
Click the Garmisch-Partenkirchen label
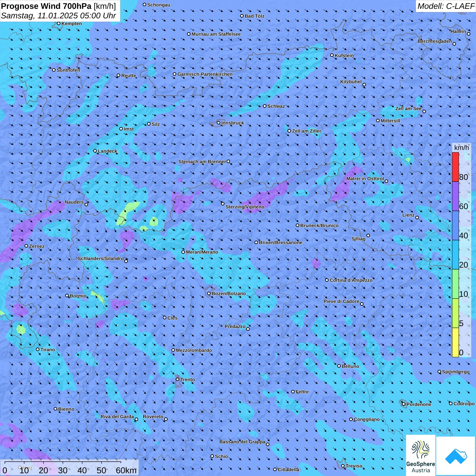click(x=205, y=74)
